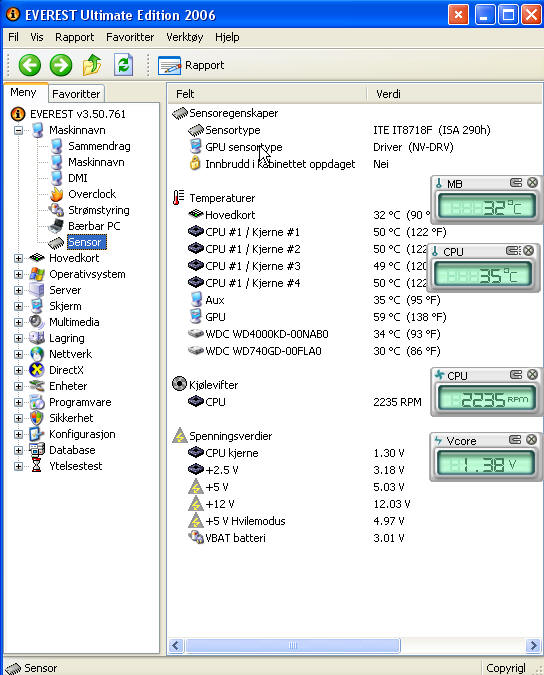Open the Rapport menu in the menu bar
The width and height of the screenshot is (544, 675).
[x=74, y=37]
